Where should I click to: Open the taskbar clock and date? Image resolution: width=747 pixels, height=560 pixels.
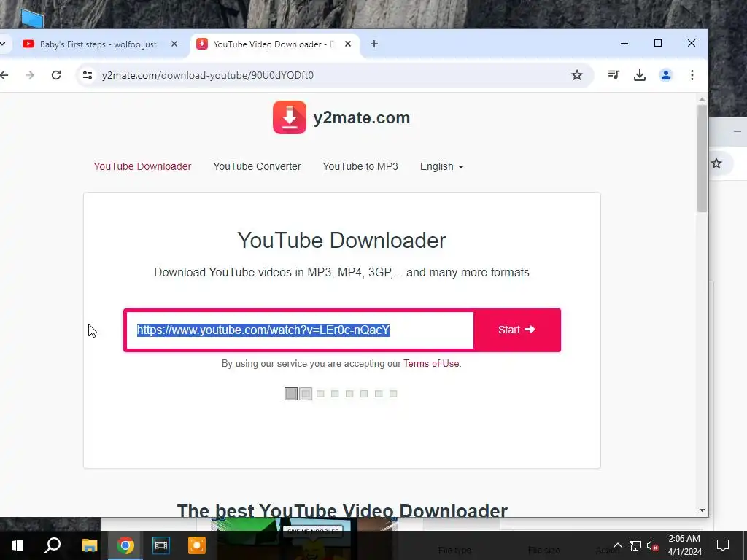[x=684, y=545]
